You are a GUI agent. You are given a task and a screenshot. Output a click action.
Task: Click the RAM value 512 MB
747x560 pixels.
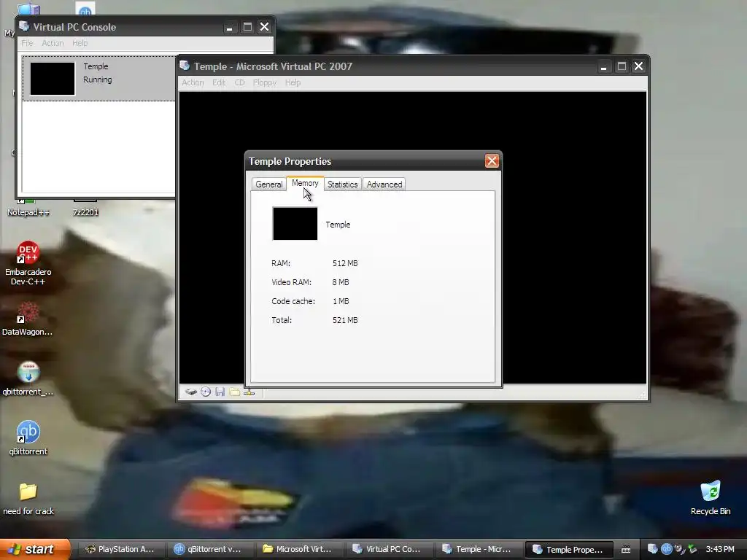pos(345,263)
